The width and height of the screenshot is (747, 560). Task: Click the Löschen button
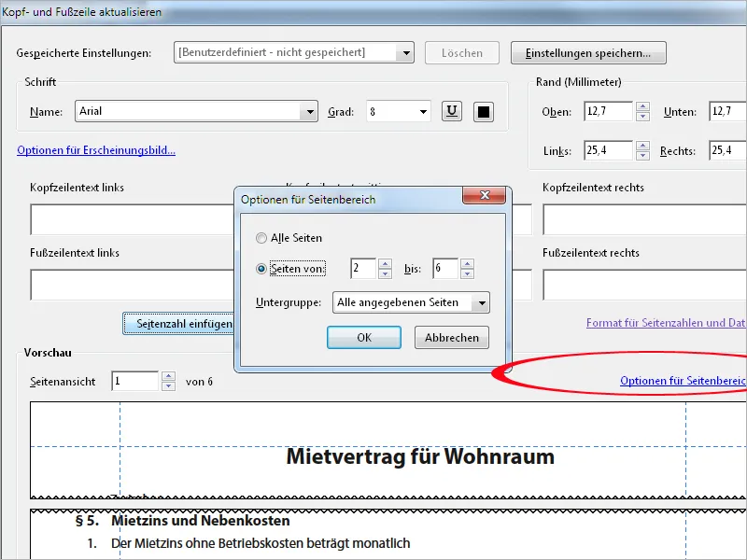462,53
